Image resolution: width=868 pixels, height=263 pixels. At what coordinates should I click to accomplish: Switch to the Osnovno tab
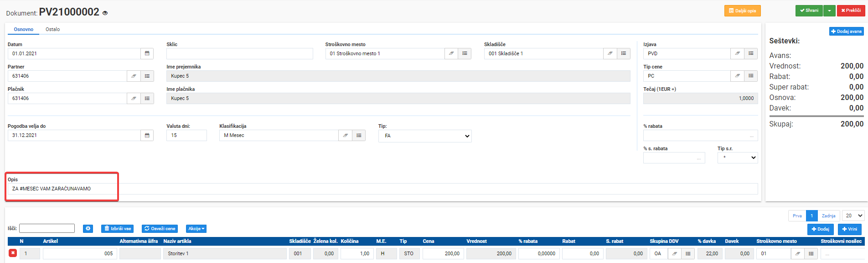[24, 29]
